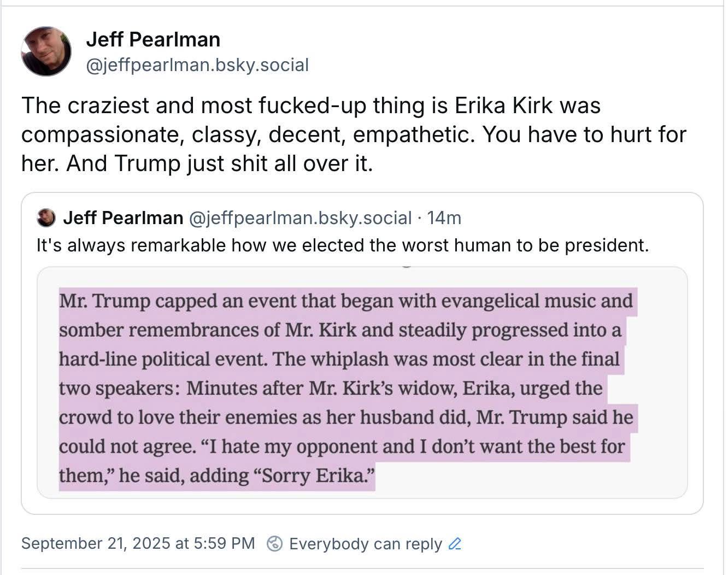This screenshot has width=728, height=575.
Task: Select the 'Everybody can reply' label
Action: pos(365,544)
